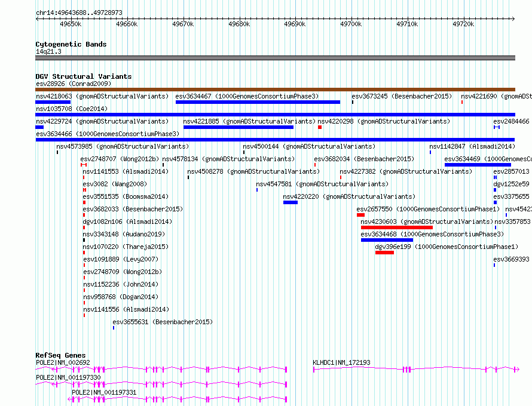Select the esv3082 (Wang2008) label

(x=115, y=184)
